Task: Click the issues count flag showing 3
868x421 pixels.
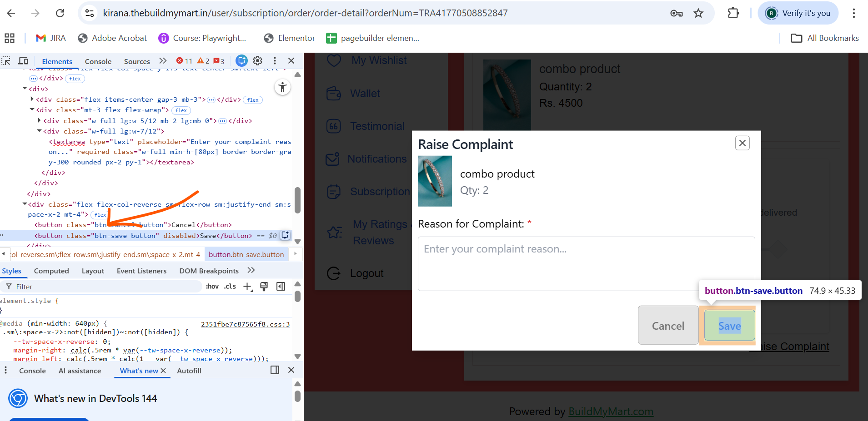Action: [x=219, y=61]
